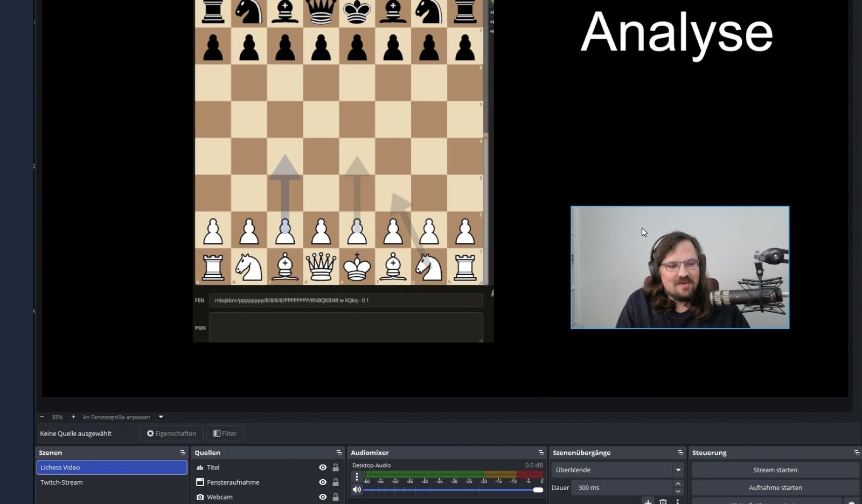
Task: Toggle Webcam source eye icon
Action: tap(323, 497)
